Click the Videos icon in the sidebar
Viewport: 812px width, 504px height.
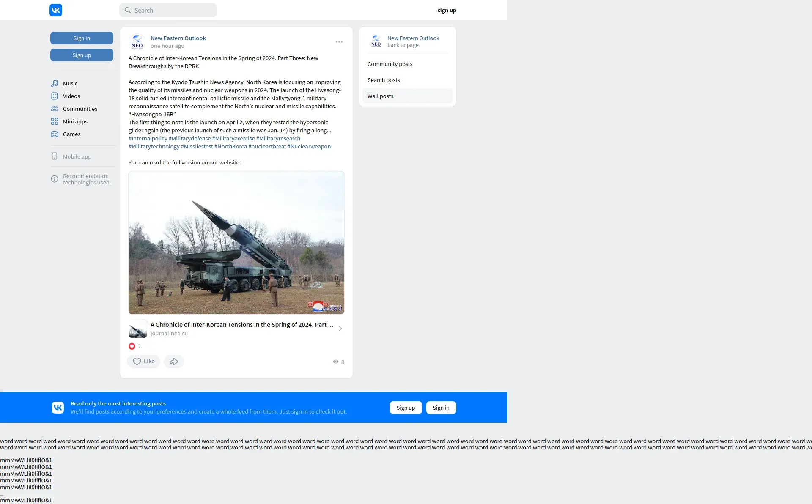55,96
